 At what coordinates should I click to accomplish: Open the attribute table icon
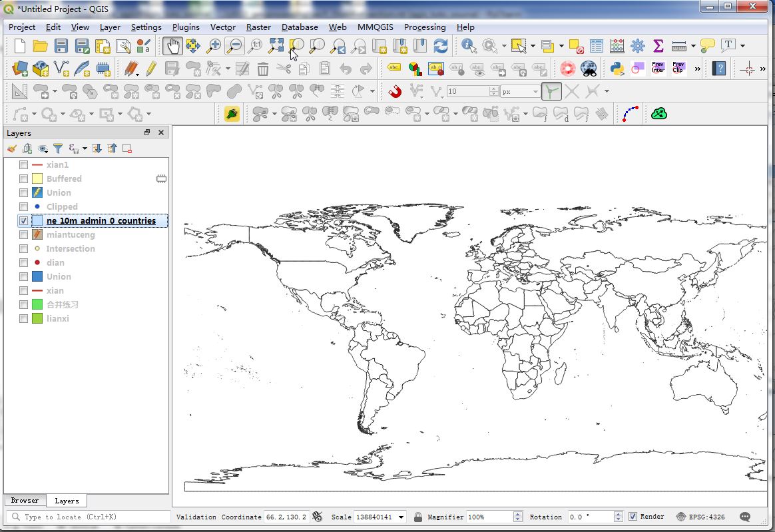pos(597,46)
